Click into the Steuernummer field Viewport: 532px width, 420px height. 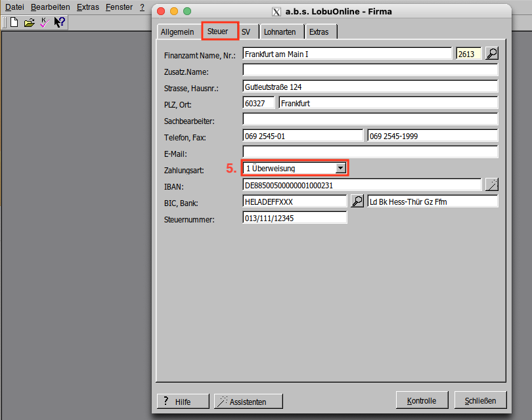(294, 218)
